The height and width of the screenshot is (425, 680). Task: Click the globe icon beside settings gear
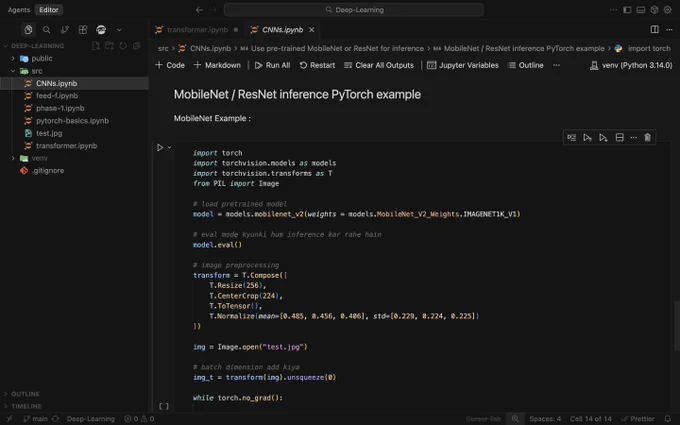(x=654, y=10)
